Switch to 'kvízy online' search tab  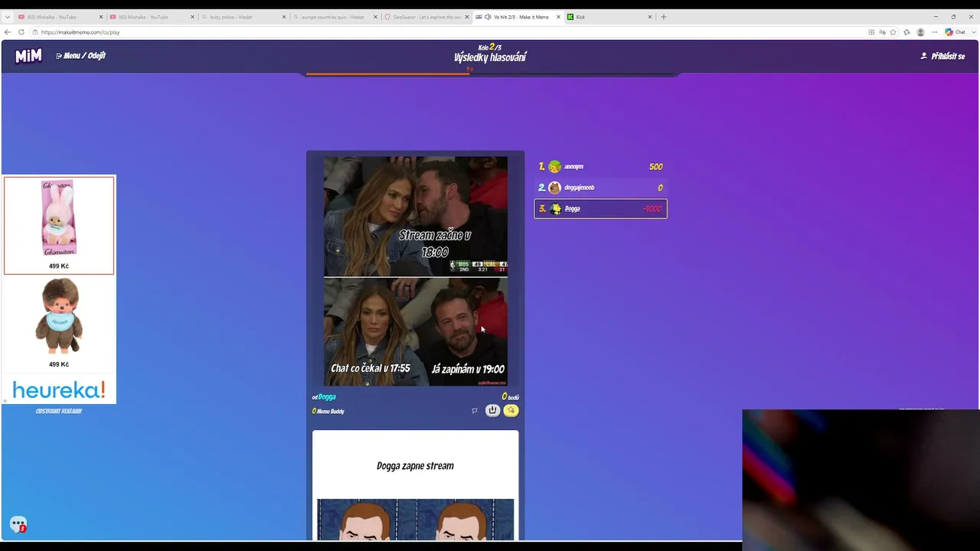coord(243,17)
